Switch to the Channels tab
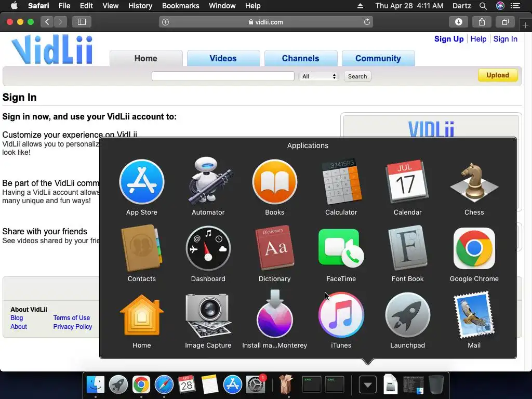The image size is (532, 399). coord(301,58)
